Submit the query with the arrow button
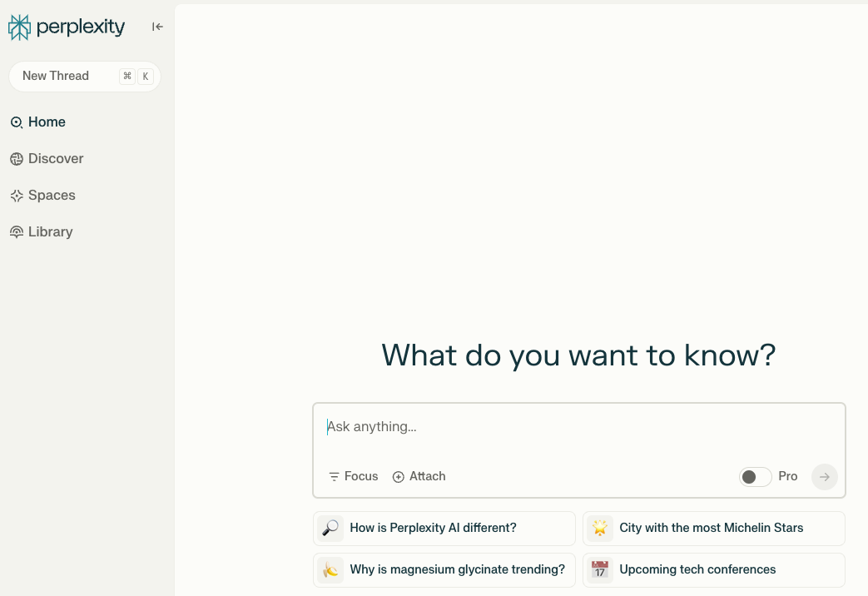 tap(824, 477)
